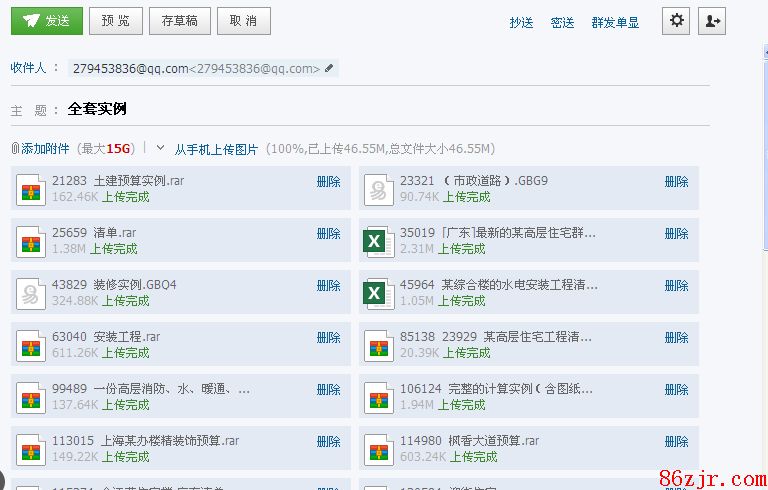Expand the attachment options dropdown arrow
The width and height of the screenshot is (768, 490).
160,147
